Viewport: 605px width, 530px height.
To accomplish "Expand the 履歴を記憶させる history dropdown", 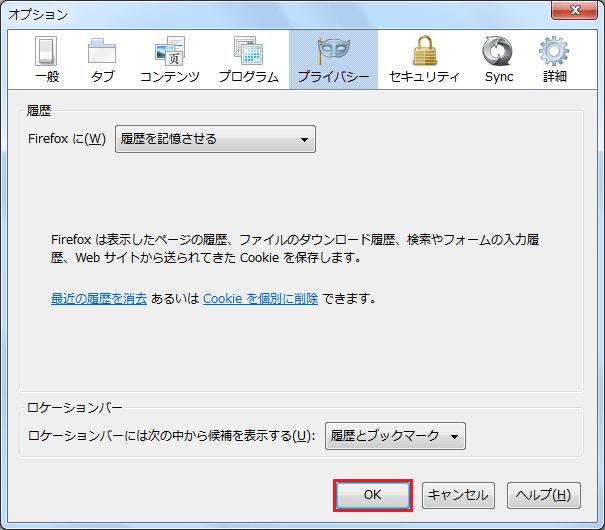I will click(215, 139).
